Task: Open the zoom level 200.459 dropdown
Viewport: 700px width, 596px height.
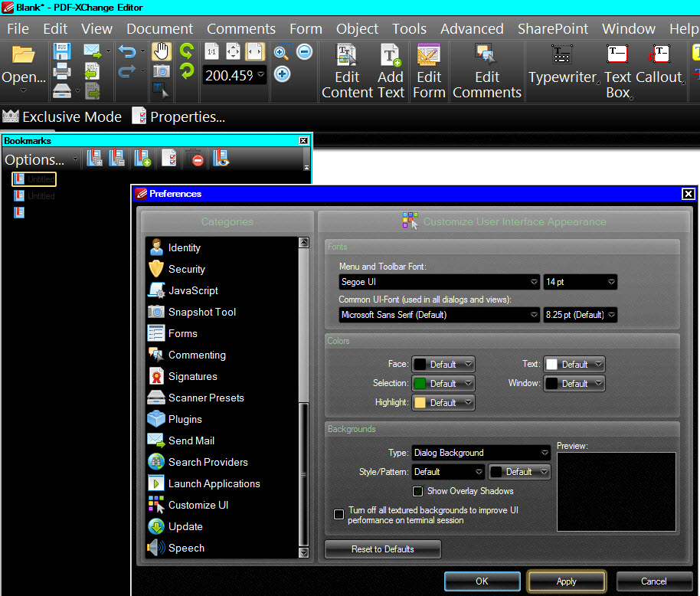Action: point(260,75)
